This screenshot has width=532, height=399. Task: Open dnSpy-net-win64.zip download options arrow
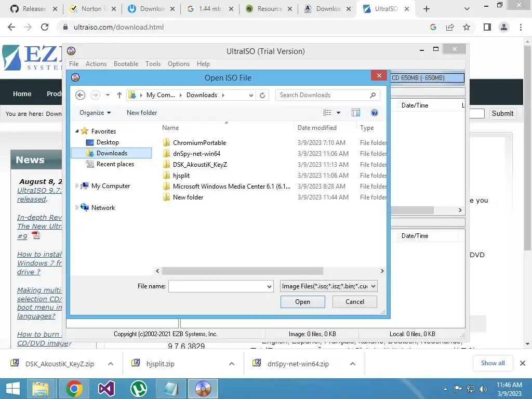[353, 364]
